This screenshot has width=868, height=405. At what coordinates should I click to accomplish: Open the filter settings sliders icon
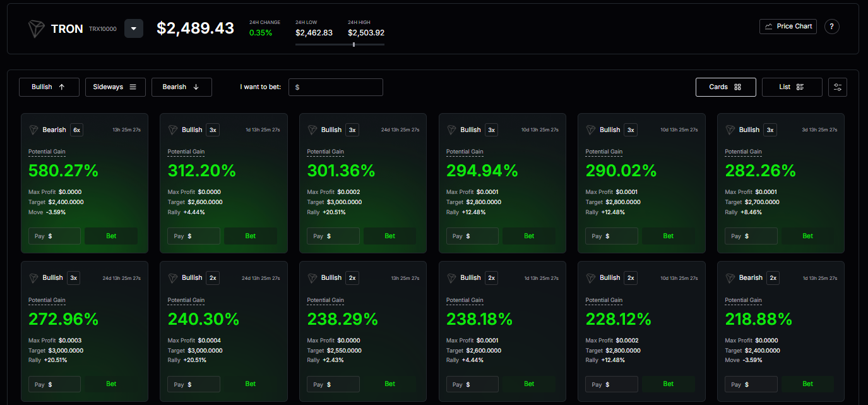838,87
